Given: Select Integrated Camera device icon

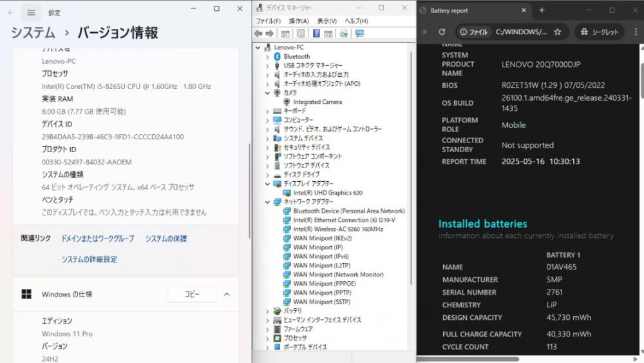Looking at the screenshot, I should [x=287, y=101].
